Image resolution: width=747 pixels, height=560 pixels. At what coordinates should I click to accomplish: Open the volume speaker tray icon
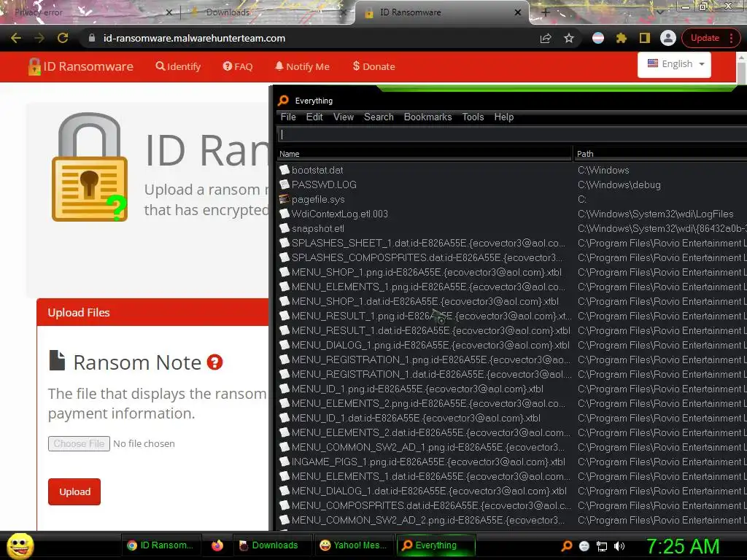(619, 546)
